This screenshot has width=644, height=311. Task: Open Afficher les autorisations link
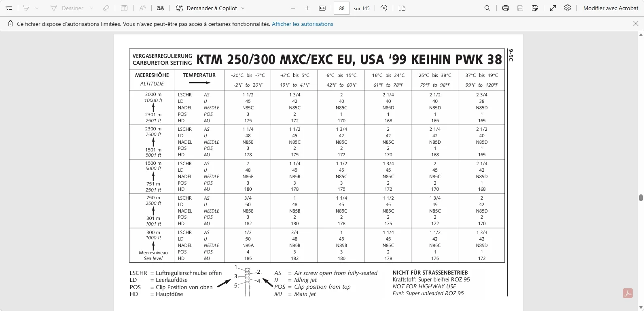pos(303,24)
